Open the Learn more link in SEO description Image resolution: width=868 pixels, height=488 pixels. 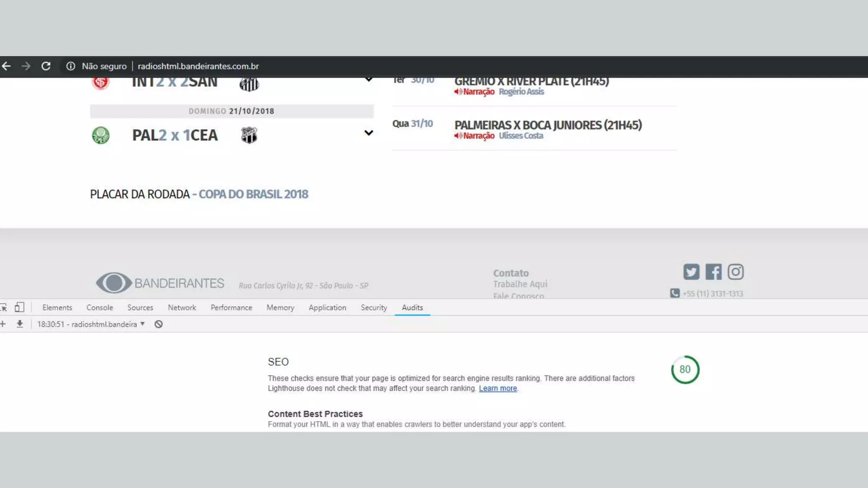tap(498, 388)
